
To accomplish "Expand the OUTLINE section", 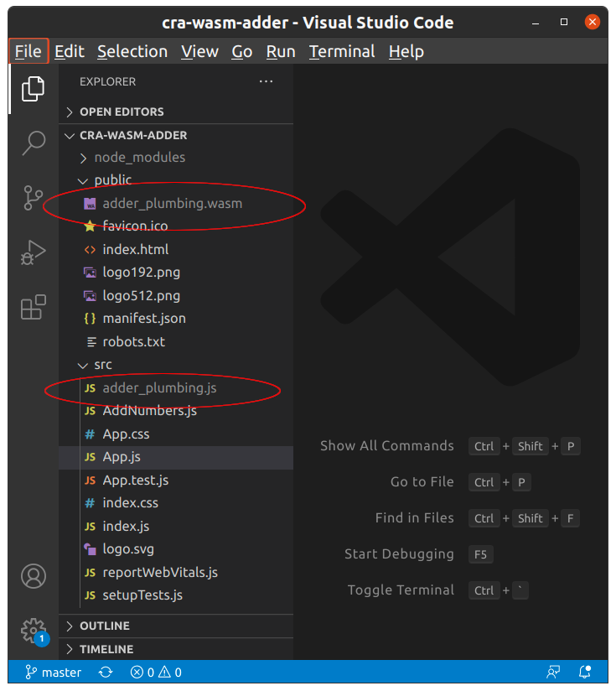I will [x=105, y=626].
